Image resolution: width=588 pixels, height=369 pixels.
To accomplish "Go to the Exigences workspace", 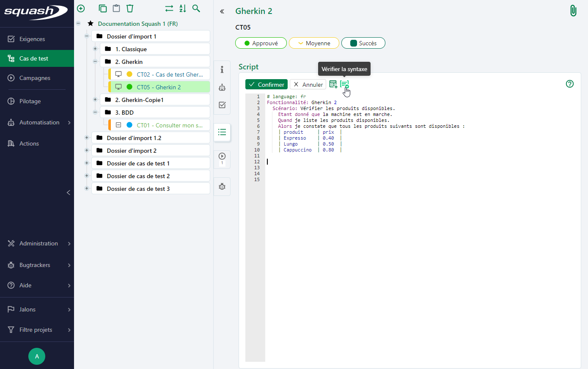I will (x=32, y=39).
